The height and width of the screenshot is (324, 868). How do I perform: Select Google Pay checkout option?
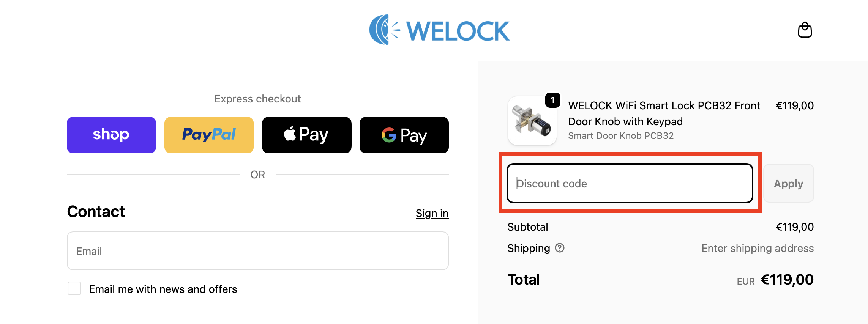click(x=404, y=135)
